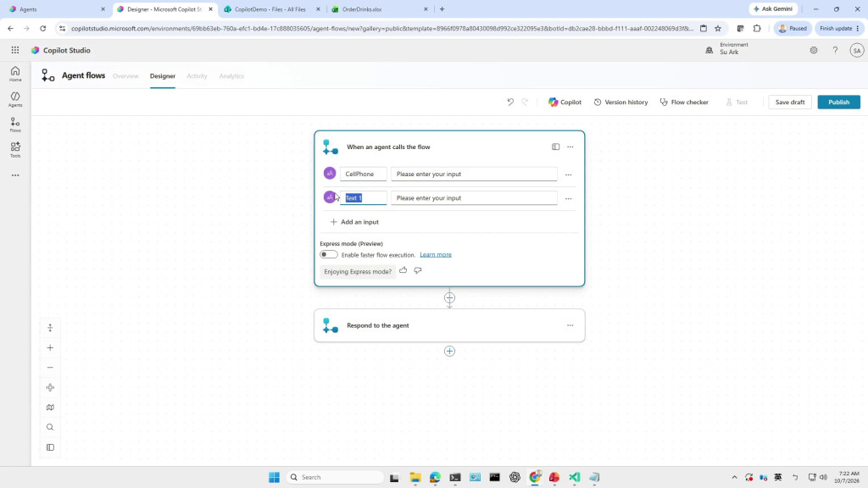
Task: Open the Learn more link
Action: [436, 254]
